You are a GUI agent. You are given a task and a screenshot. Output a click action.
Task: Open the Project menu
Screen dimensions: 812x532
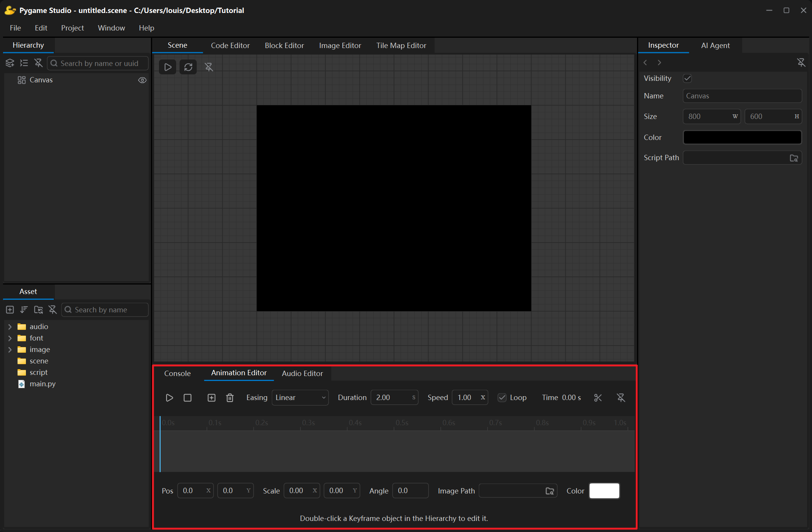coord(72,28)
